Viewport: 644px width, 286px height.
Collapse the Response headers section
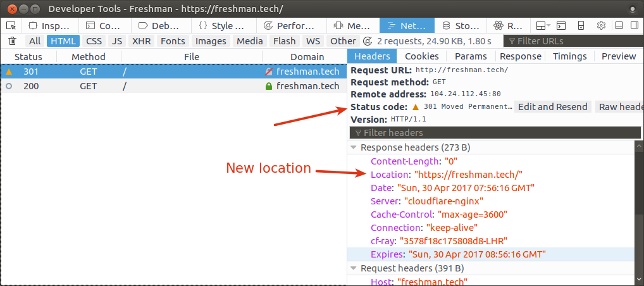coord(354,147)
